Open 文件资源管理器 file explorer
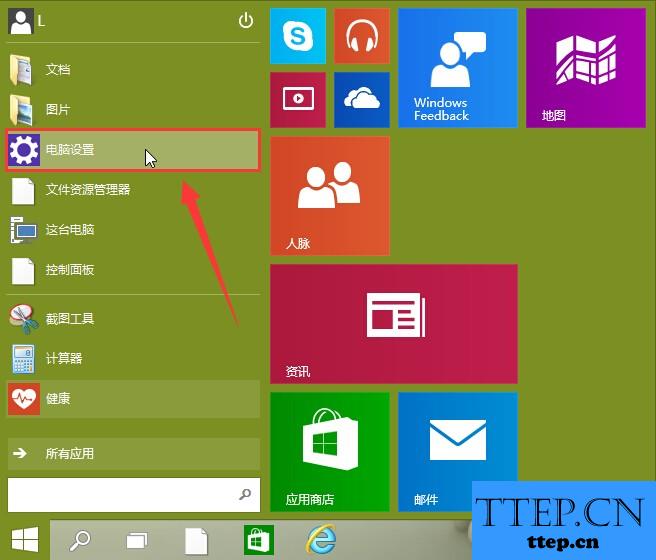 click(x=133, y=190)
